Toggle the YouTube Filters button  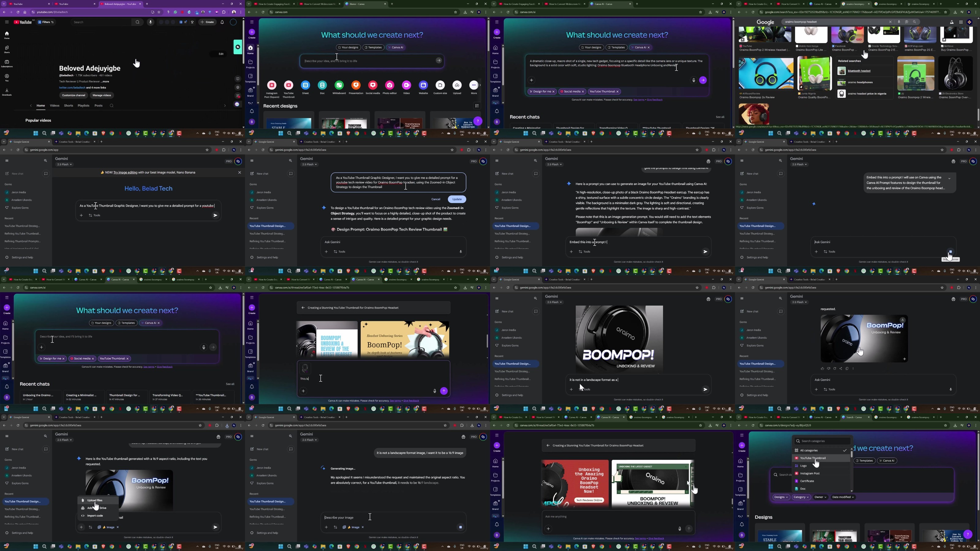tap(46, 22)
